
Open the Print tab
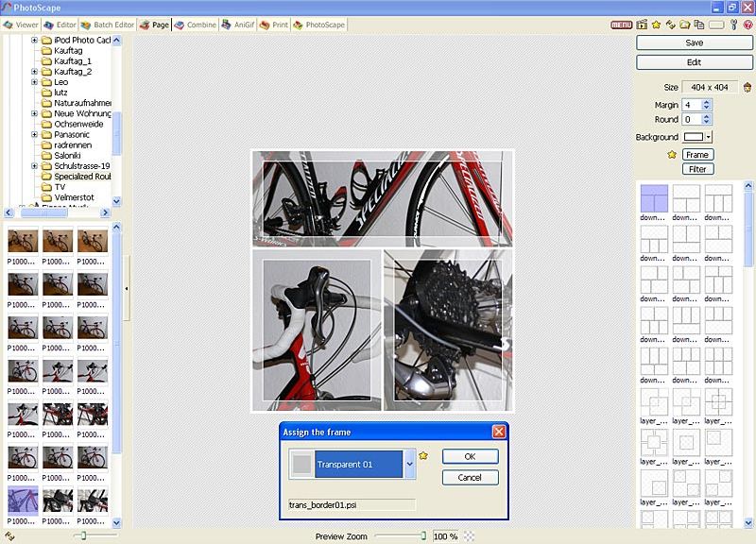coord(274,25)
